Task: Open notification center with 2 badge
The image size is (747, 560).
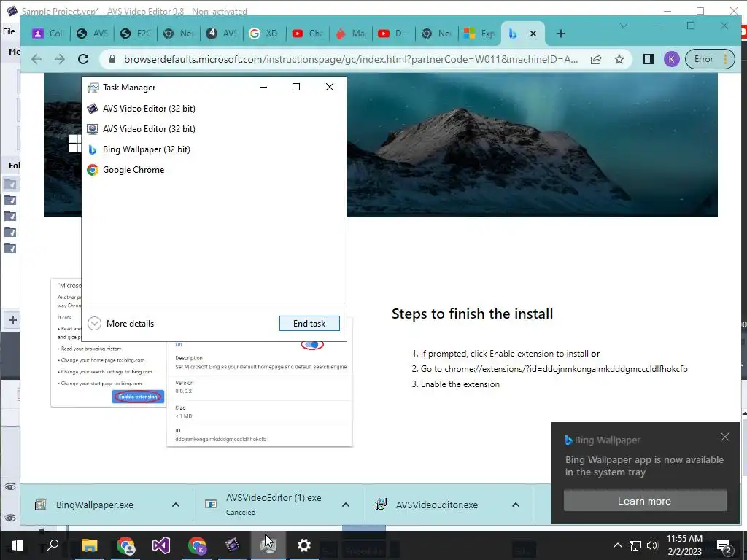Action: tap(724, 545)
